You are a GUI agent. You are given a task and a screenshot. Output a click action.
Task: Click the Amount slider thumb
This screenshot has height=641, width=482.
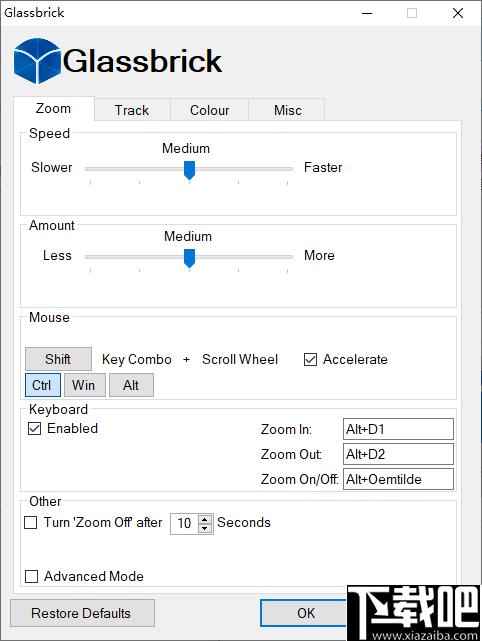click(x=189, y=258)
